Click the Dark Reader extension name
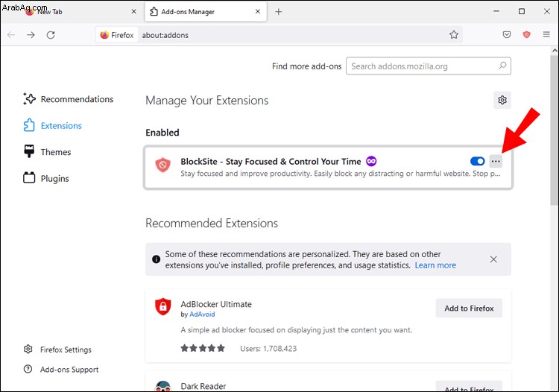Viewport: 559px width, 392px height. [203, 386]
